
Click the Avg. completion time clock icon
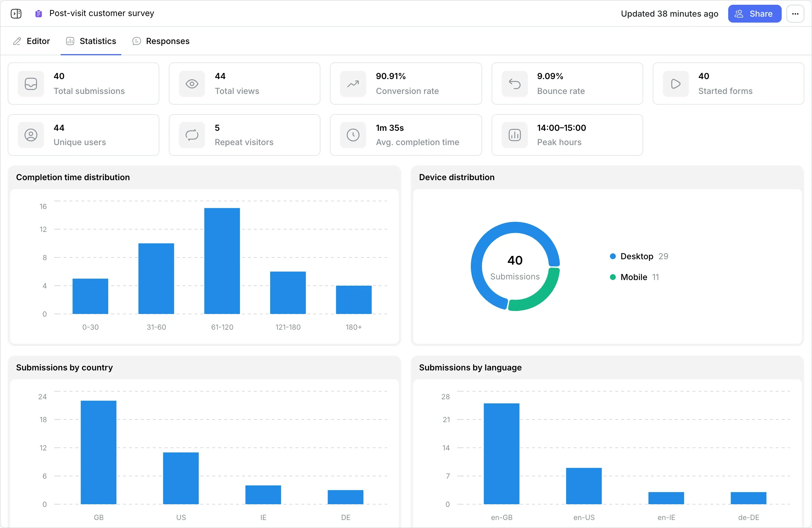pos(353,135)
